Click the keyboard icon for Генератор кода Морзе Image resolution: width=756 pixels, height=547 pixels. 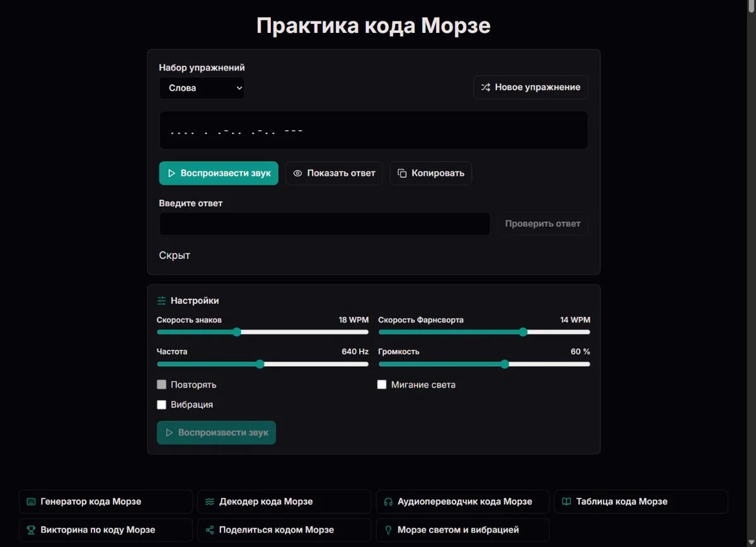pyautogui.click(x=31, y=502)
